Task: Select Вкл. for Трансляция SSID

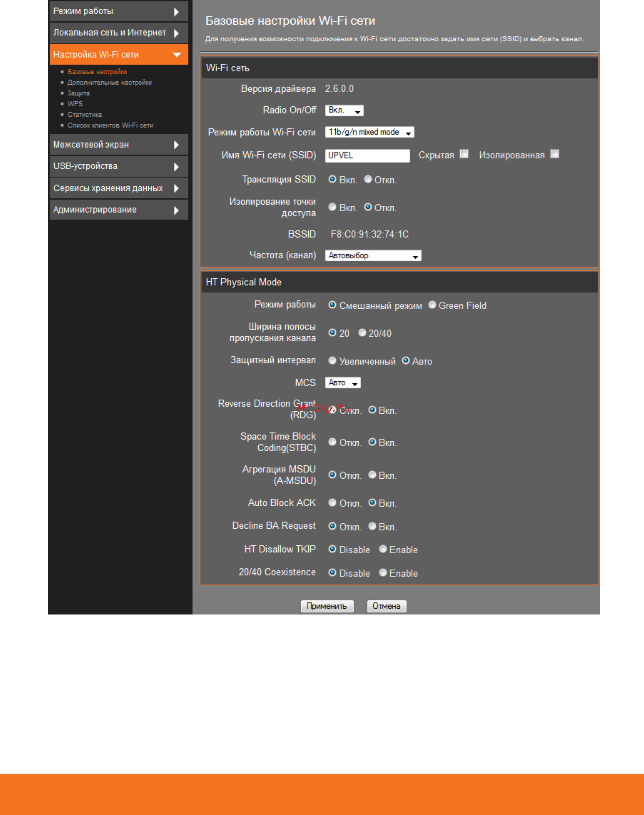Action: [x=332, y=179]
